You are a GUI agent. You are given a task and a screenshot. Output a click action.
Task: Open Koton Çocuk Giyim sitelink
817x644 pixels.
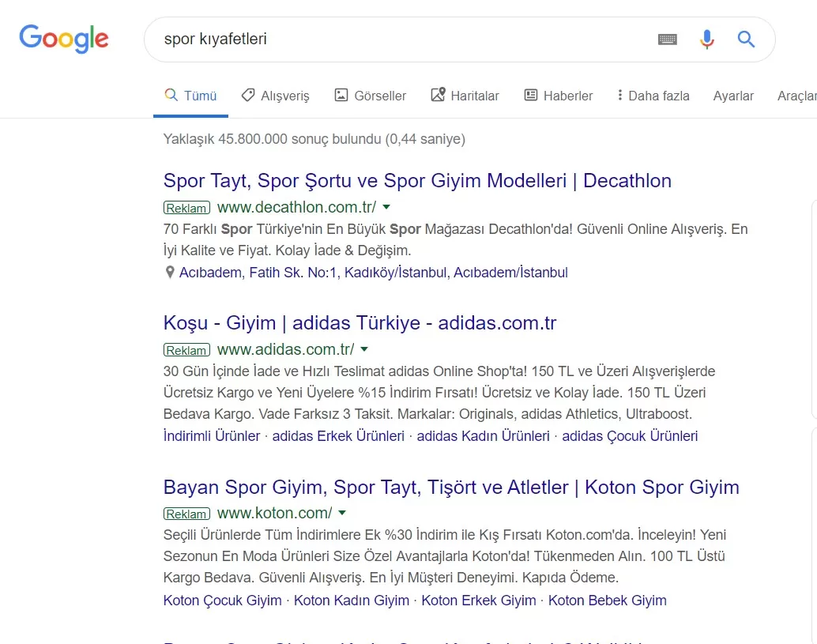coord(223,601)
